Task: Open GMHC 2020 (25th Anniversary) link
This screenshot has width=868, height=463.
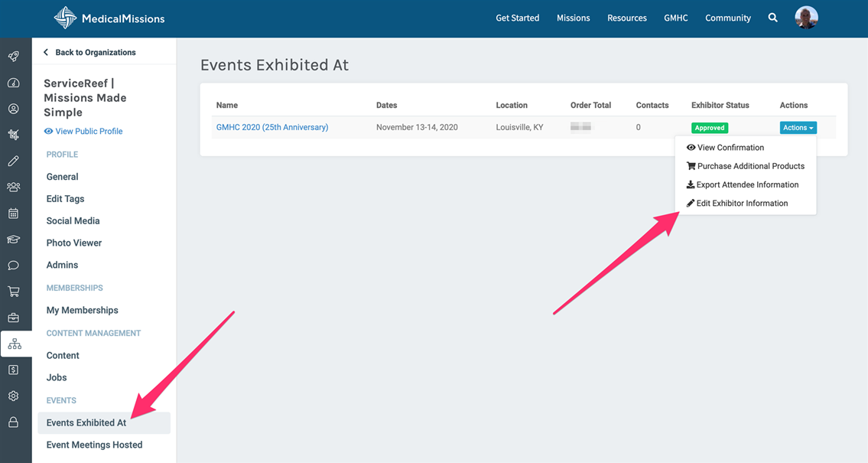Action: tap(272, 127)
